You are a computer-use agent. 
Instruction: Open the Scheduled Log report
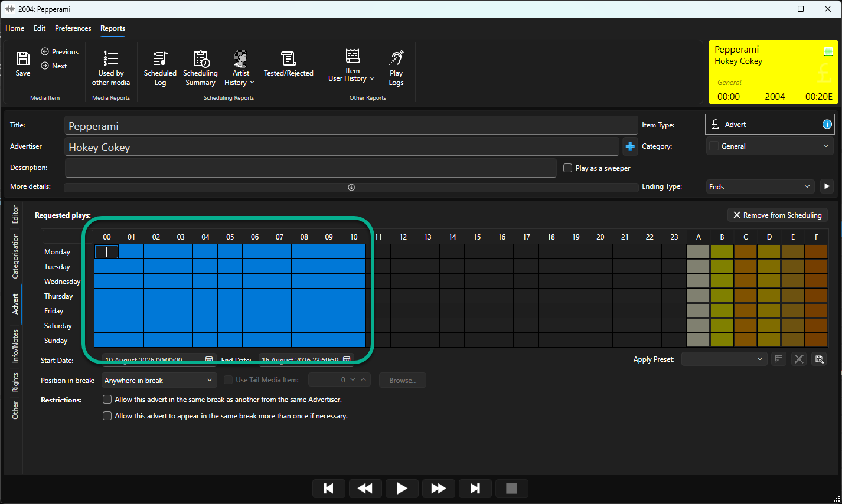160,68
